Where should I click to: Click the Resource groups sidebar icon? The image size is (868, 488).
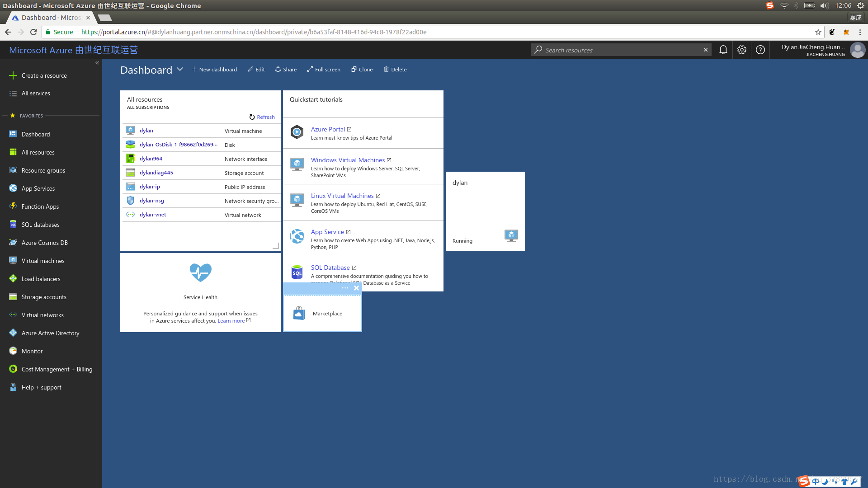14,170
